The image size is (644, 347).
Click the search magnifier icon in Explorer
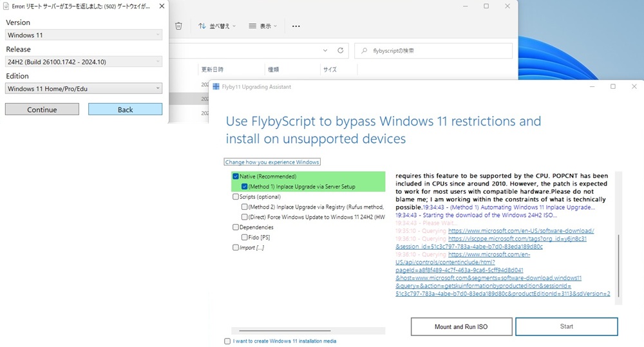tap(365, 50)
